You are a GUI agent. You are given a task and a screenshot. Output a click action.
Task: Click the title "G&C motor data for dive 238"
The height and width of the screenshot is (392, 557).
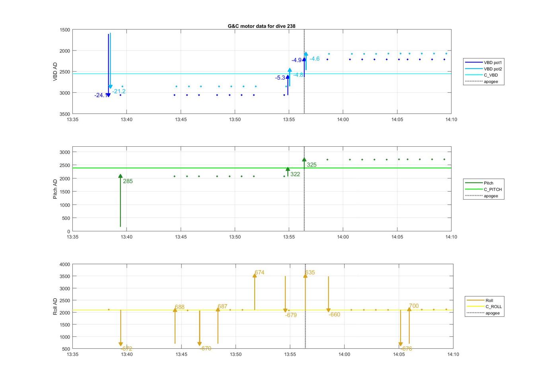click(x=261, y=26)
